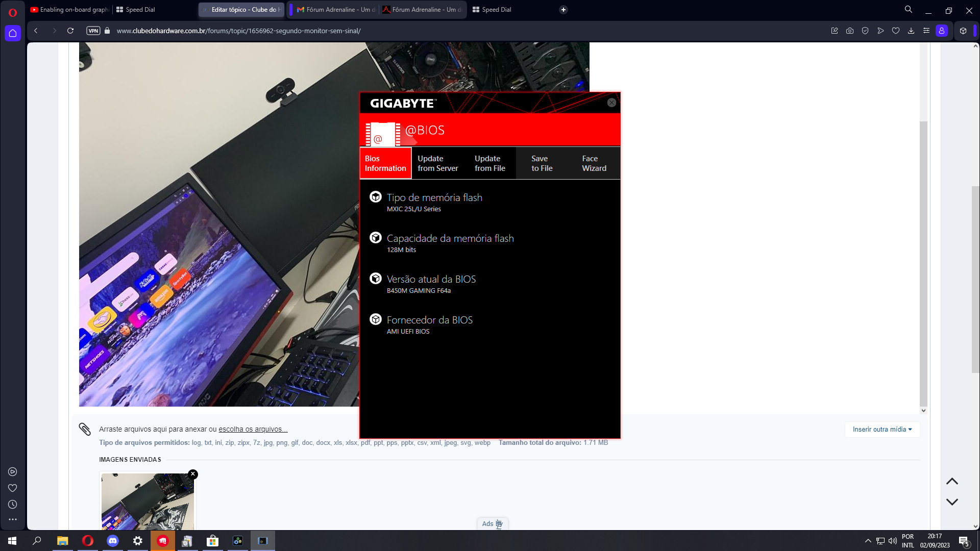Open sidebar bookmarks heart
This screenshot has width=980, height=551.
[x=13, y=488]
